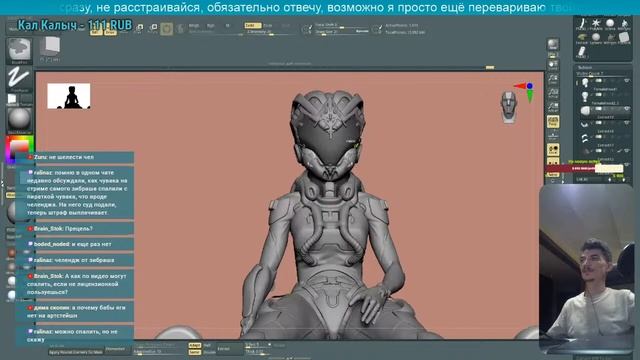
Task: Toggle the yellow Persp perspective button
Action: (553, 121)
